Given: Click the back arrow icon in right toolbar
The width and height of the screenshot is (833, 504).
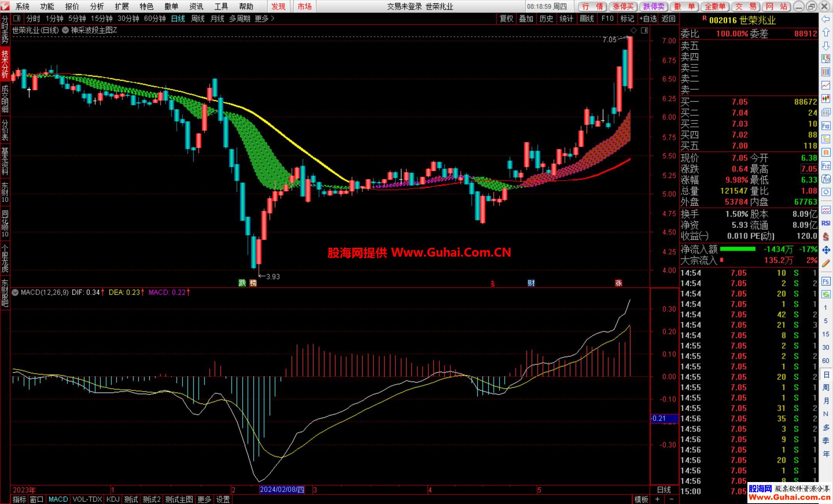Looking at the screenshot, I should point(826,19).
